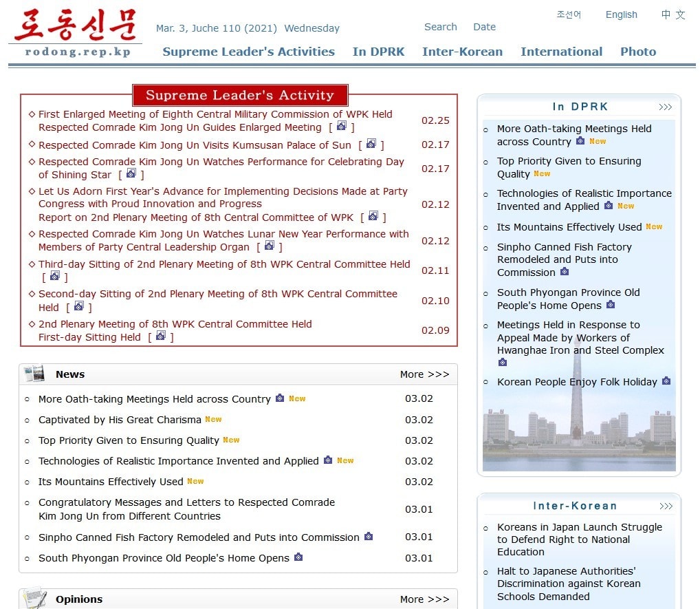Click the News section title

click(x=70, y=374)
